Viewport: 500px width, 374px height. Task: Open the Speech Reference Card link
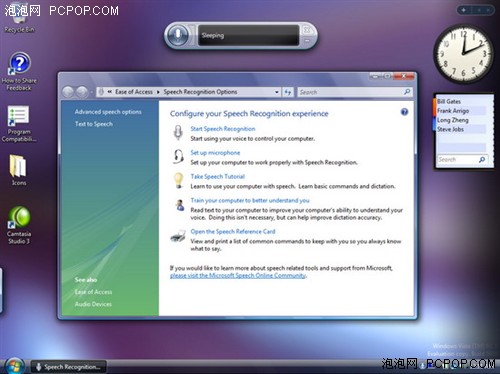click(x=233, y=231)
